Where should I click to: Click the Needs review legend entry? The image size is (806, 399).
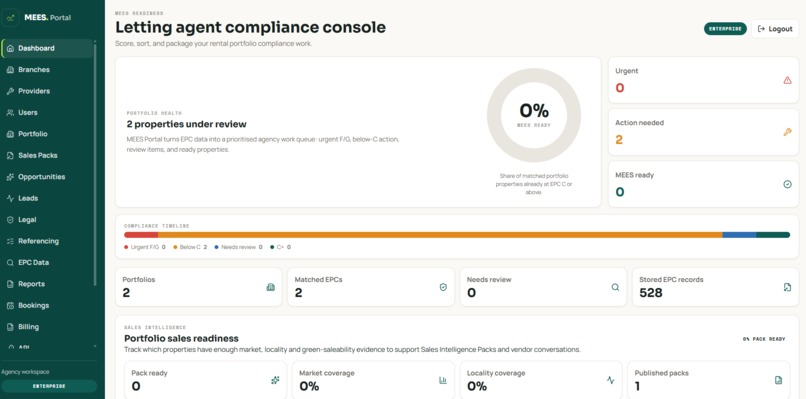pos(239,247)
